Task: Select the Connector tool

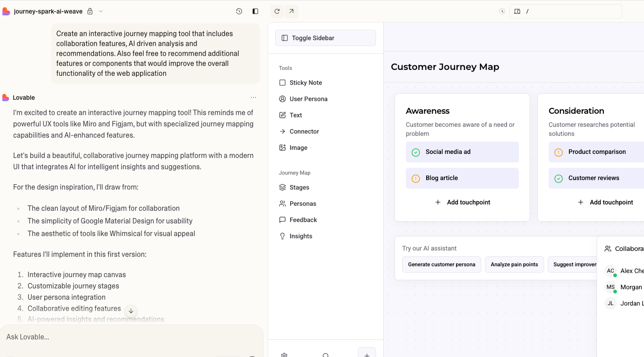Action: click(x=325, y=131)
